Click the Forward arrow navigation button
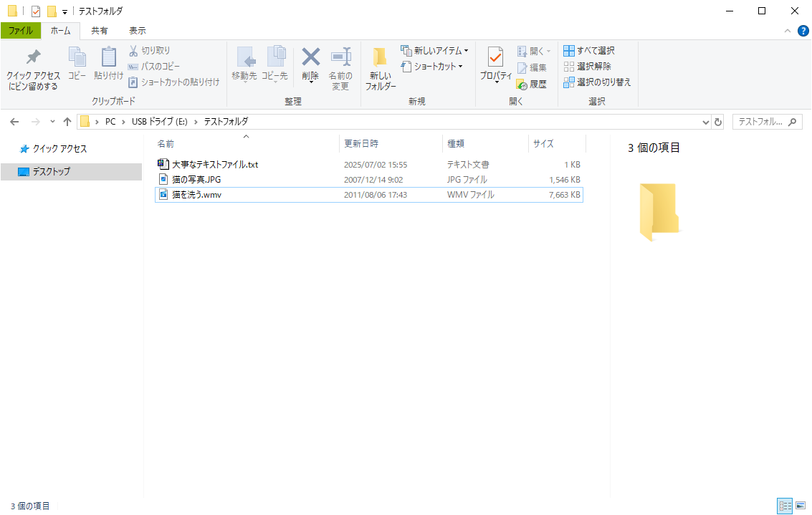Viewport: 812px width, 515px height. coord(35,122)
